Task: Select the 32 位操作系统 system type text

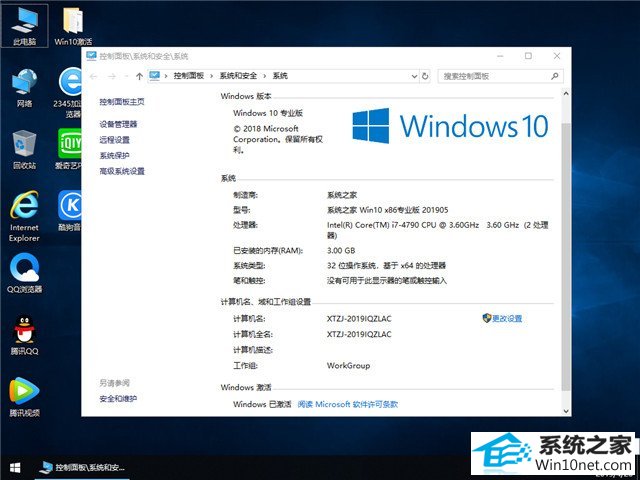Action: tap(386, 265)
